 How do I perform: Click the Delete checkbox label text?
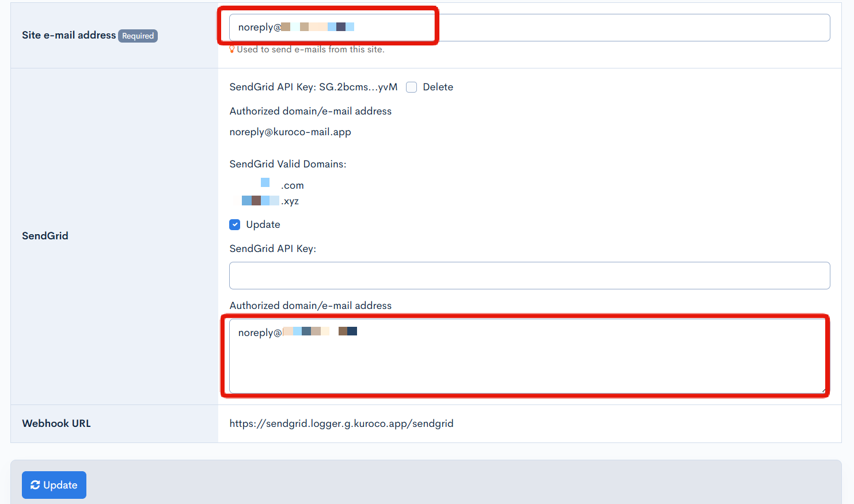[x=438, y=87]
